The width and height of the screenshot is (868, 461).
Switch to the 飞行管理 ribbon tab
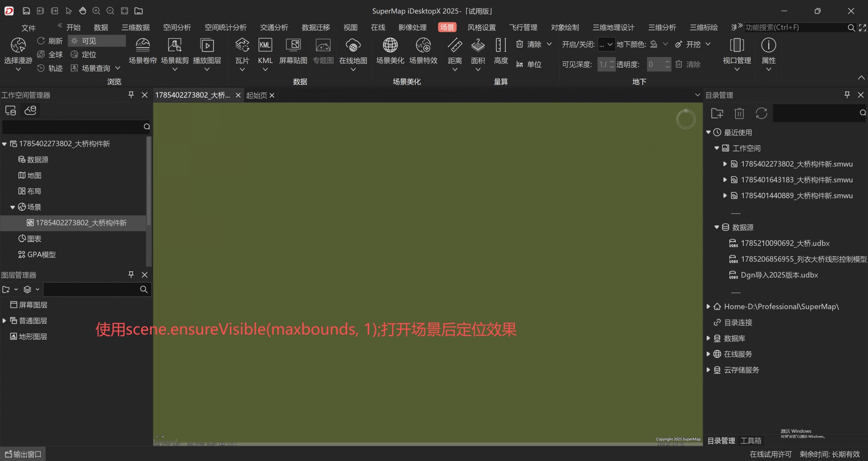pos(524,27)
